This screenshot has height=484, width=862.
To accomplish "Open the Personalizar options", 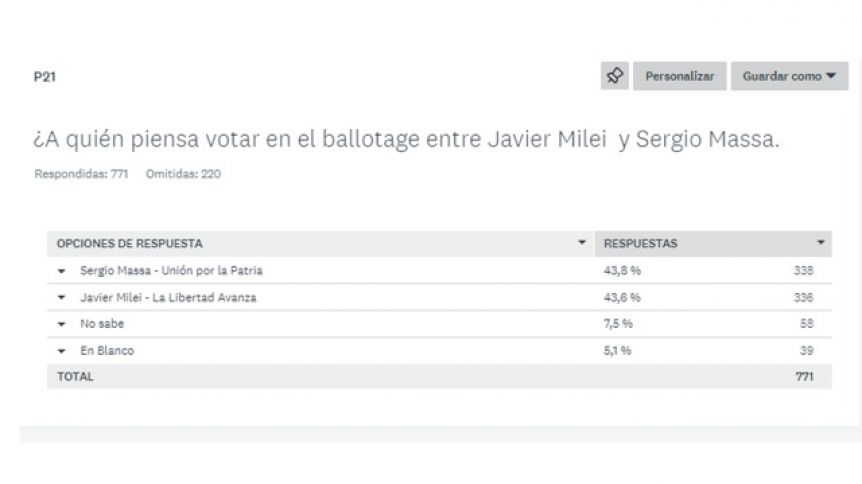I will 679,76.
